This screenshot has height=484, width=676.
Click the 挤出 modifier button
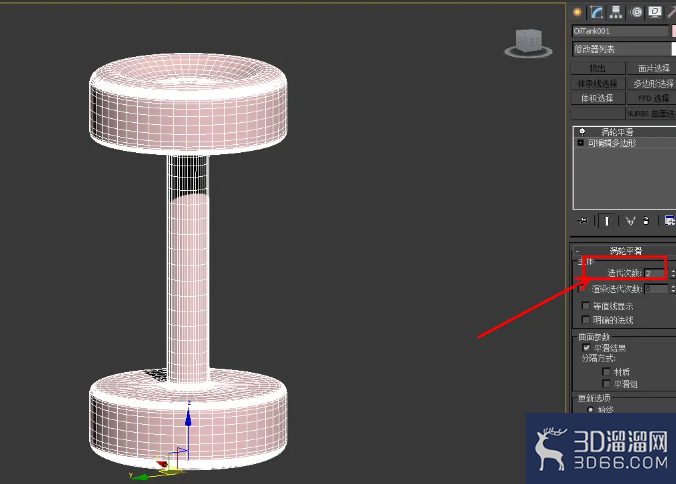598,68
